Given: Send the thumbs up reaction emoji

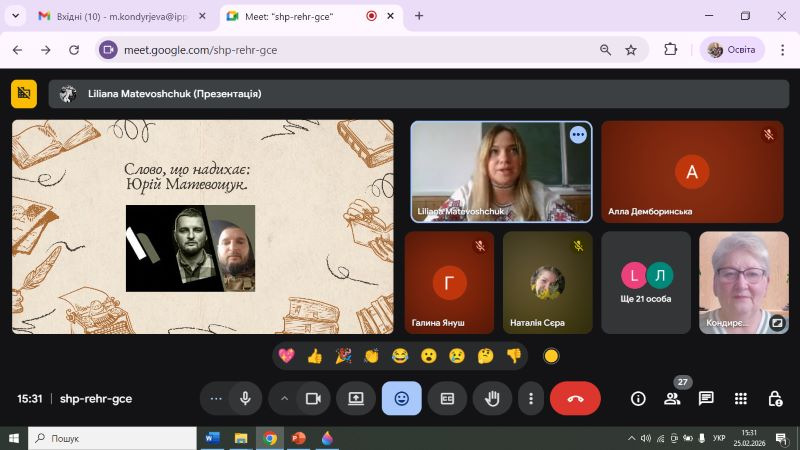Looking at the screenshot, I should pos(314,356).
